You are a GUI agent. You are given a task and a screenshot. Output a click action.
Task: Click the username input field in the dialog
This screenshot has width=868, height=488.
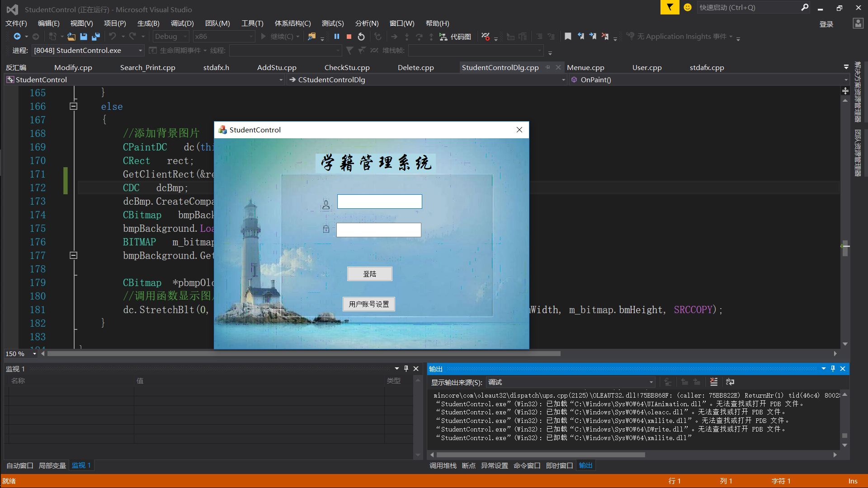(379, 202)
